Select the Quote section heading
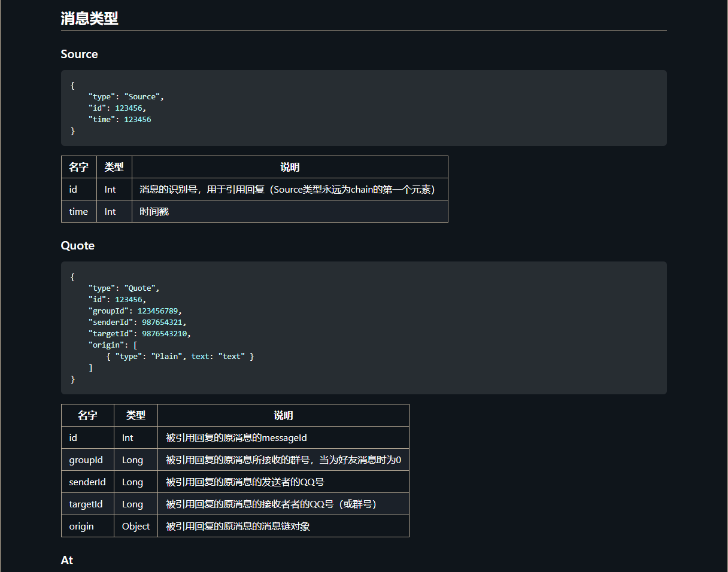Image resolution: width=728 pixels, height=572 pixels. click(77, 245)
